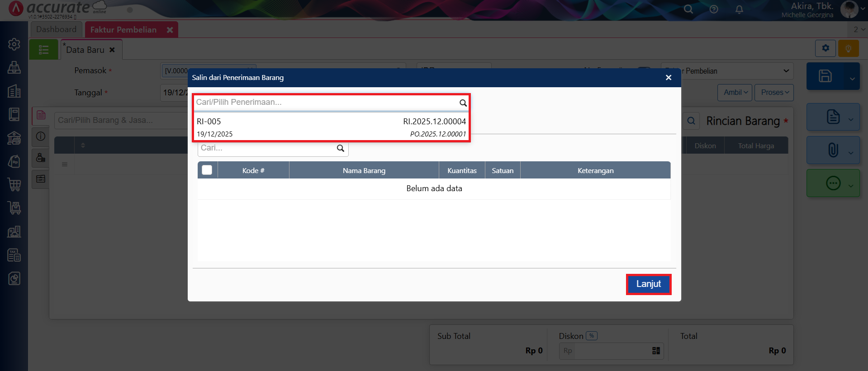Screen dimensions: 868x371
Task: Expand the Proses dropdown
Action: click(774, 93)
